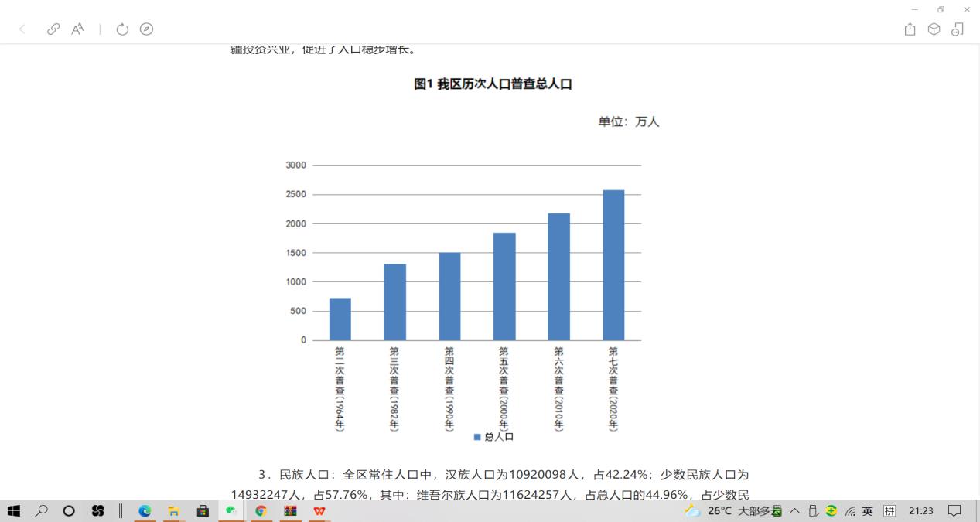Click the chart title 图1 我区历次人口普查总人口
The width and height of the screenshot is (980, 522).
tap(493, 84)
